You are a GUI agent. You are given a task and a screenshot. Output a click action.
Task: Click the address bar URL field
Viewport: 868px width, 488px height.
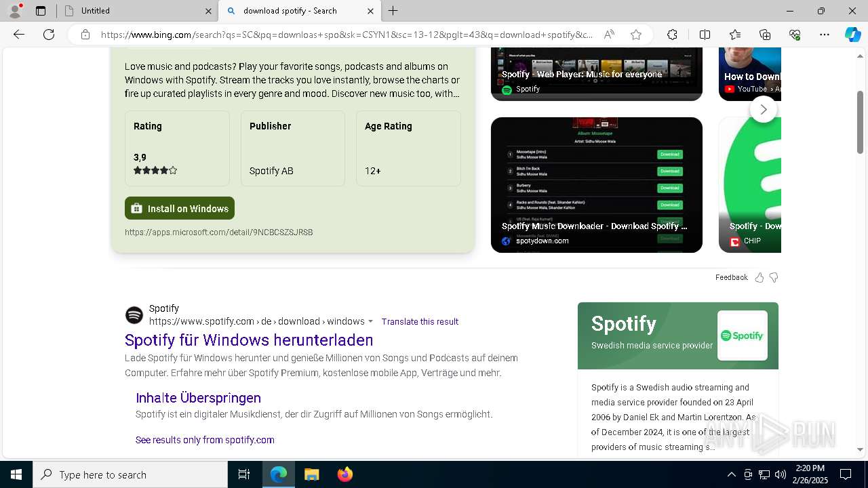pos(347,35)
